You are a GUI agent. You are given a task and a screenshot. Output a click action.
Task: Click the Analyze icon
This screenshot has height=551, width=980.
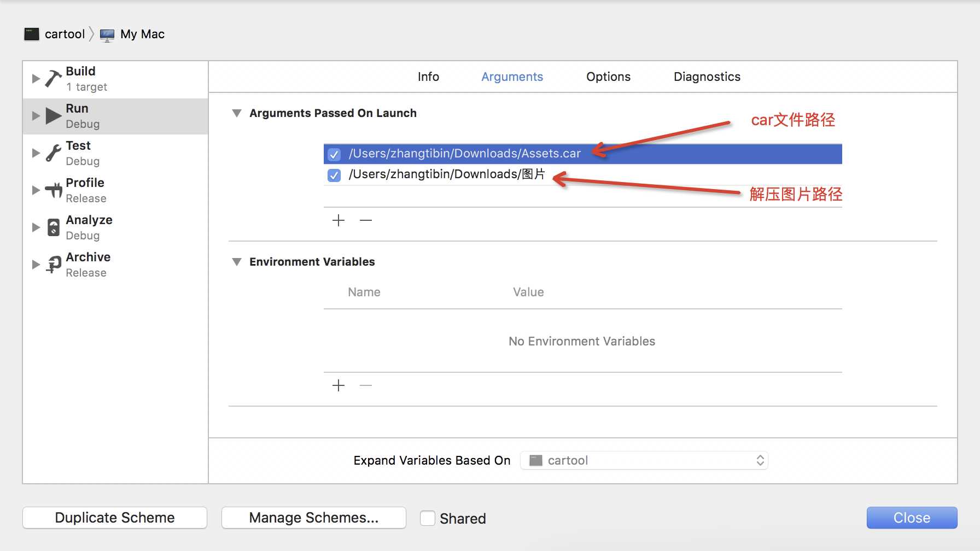(x=54, y=227)
